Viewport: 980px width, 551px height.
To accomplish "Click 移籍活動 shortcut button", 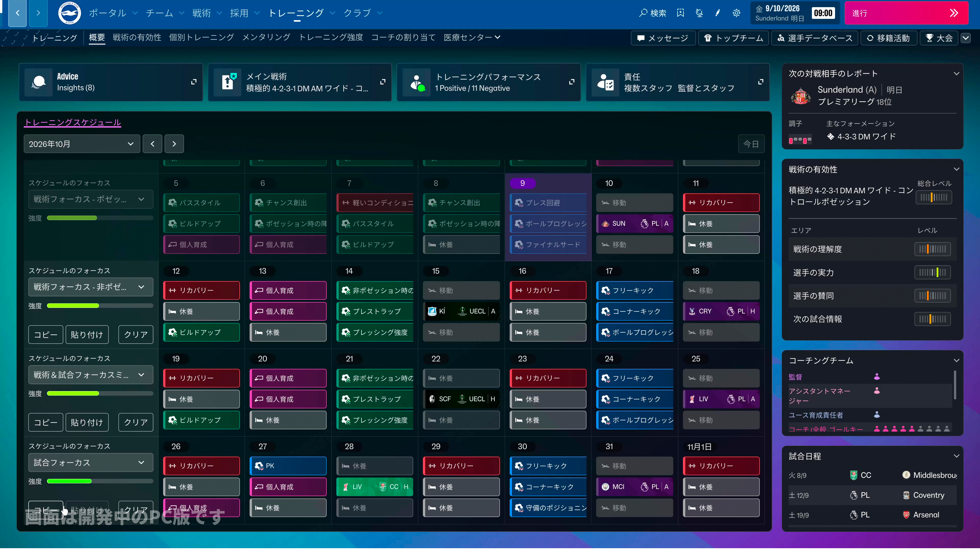I will [889, 38].
